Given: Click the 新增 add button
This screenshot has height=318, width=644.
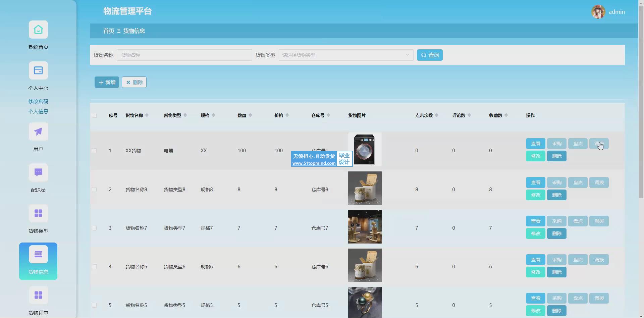Looking at the screenshot, I should tap(107, 82).
